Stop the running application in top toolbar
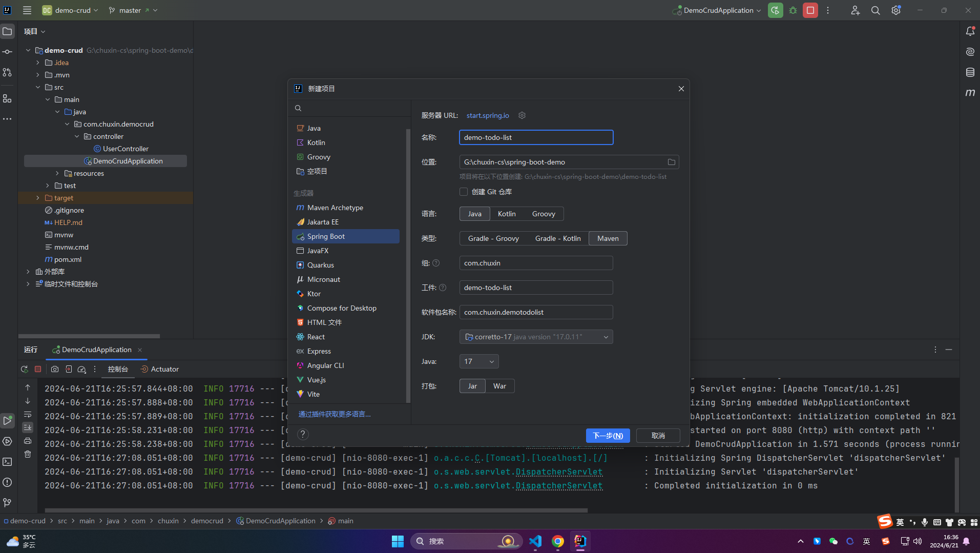The width and height of the screenshot is (980, 553). pos(810,10)
